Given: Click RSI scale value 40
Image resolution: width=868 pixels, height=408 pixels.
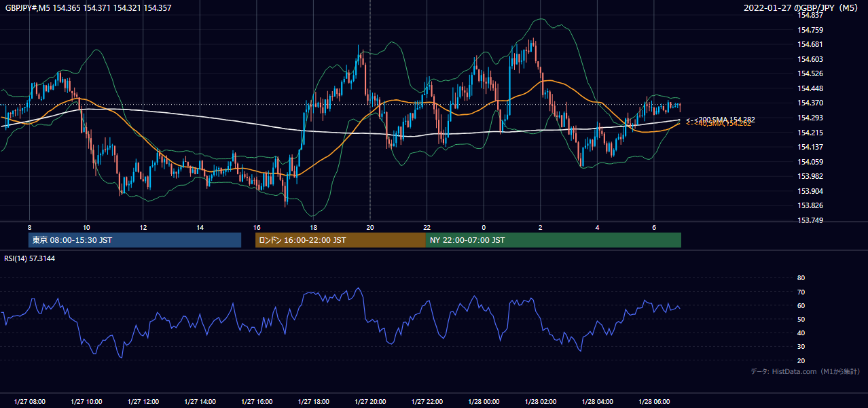Looking at the screenshot, I should 801,333.
